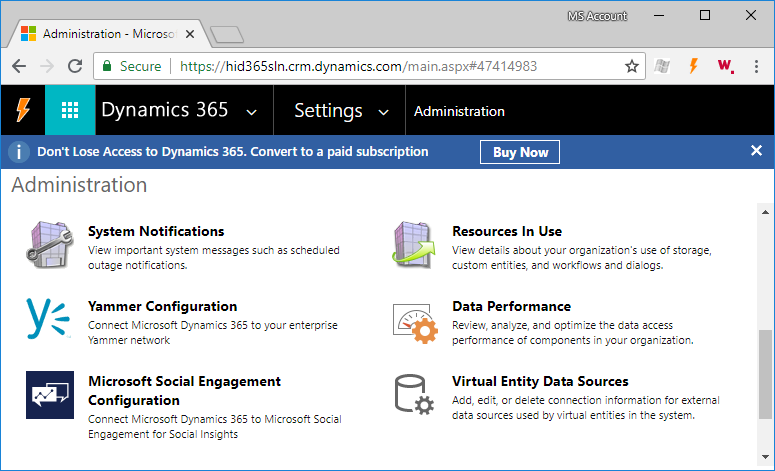Click the Microsoft Social Engagement icon
Viewport: 775px width, 471px height.
50,395
